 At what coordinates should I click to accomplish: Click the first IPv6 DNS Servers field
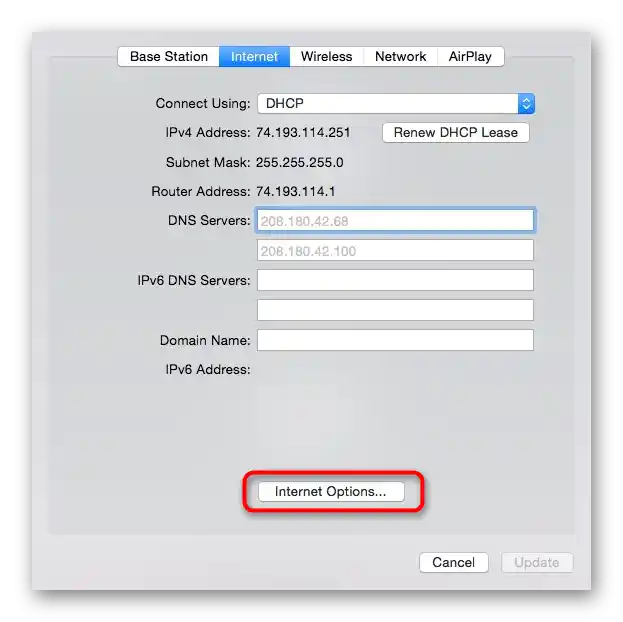(x=395, y=280)
